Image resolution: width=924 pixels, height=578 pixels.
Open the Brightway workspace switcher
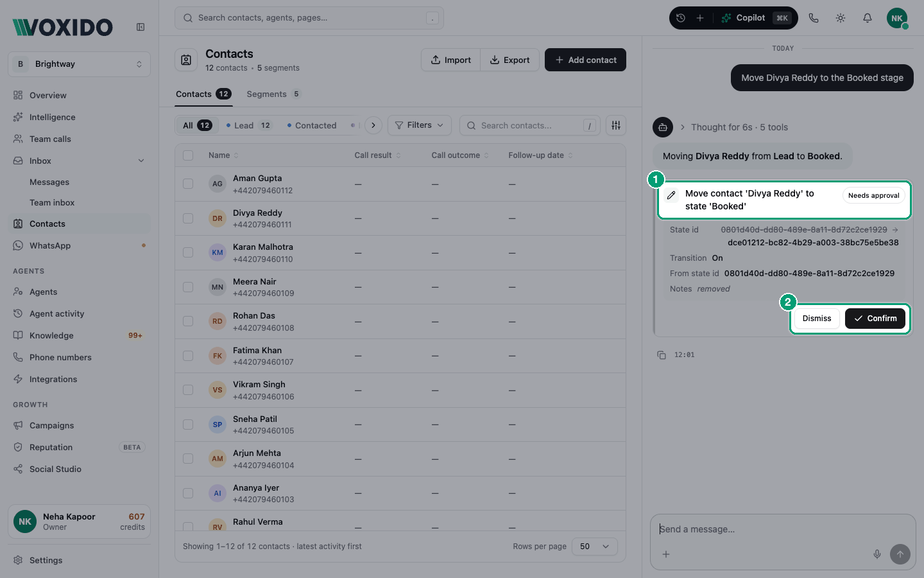pos(80,64)
